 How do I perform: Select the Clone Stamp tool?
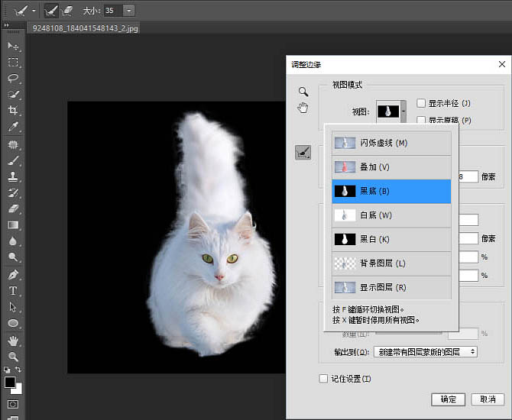point(13,176)
